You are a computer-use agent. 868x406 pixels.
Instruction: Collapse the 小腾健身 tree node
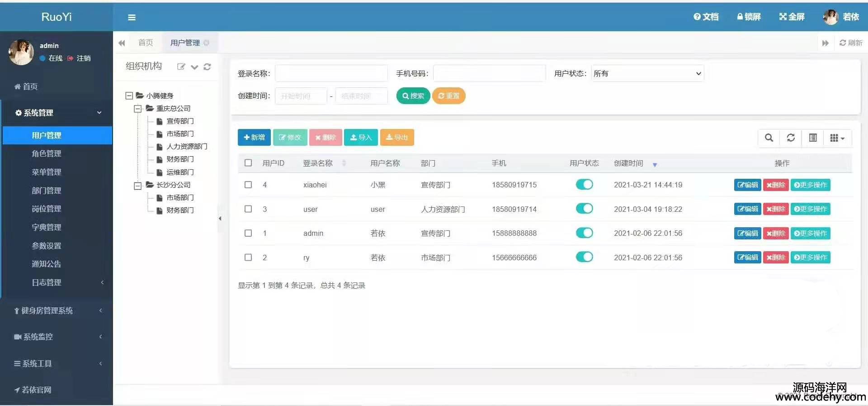pos(129,96)
